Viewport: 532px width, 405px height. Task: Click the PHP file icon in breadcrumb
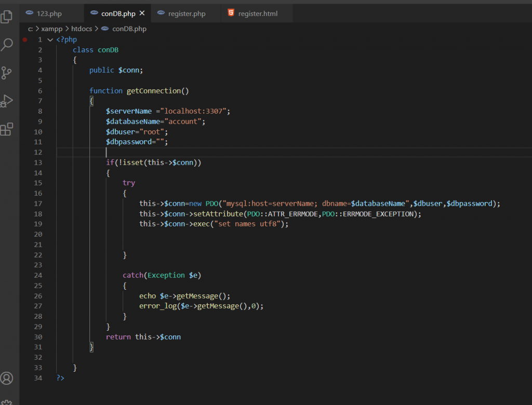105,29
